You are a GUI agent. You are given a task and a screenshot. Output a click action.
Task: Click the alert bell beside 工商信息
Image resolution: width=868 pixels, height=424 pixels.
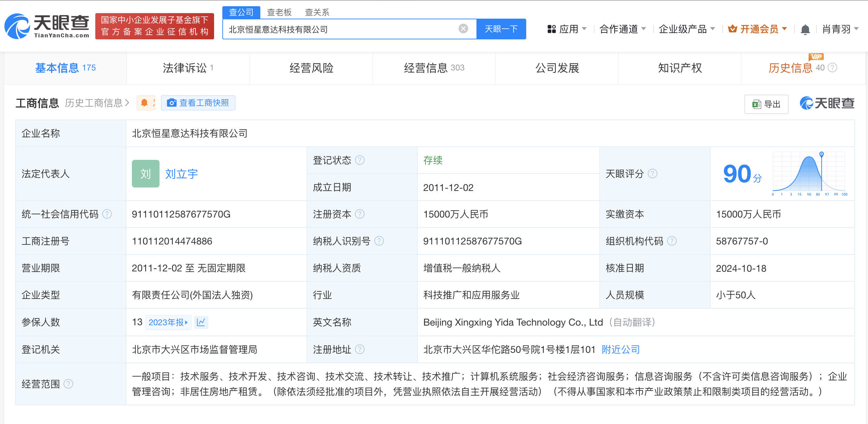pyautogui.click(x=145, y=103)
